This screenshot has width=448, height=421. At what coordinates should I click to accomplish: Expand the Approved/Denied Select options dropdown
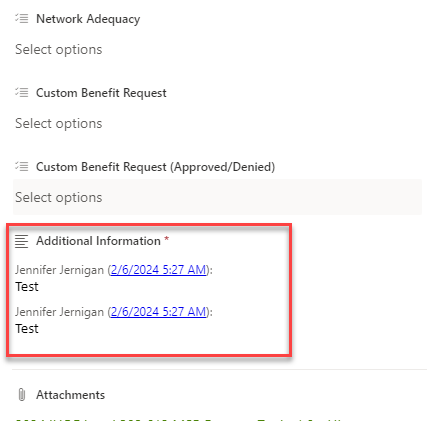[217, 197]
